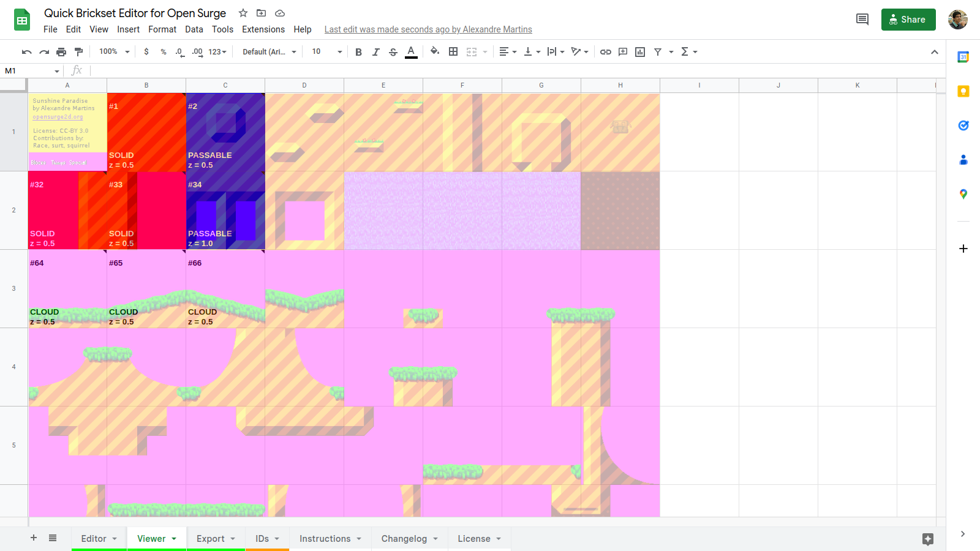Click the Redo icon
Screen dimensions: 980x551
[x=44, y=52]
